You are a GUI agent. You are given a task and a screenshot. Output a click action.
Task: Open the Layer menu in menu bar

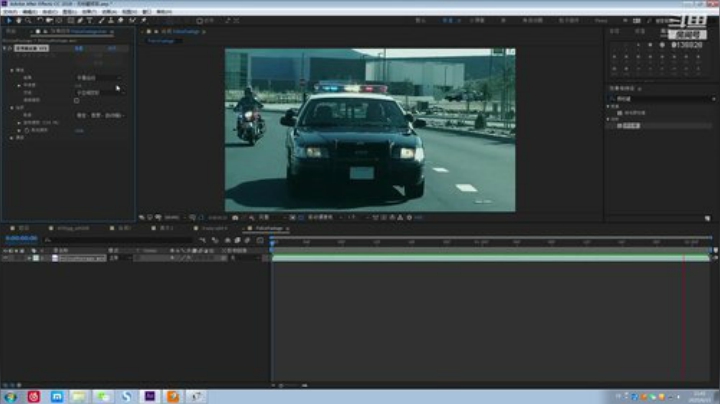point(69,11)
